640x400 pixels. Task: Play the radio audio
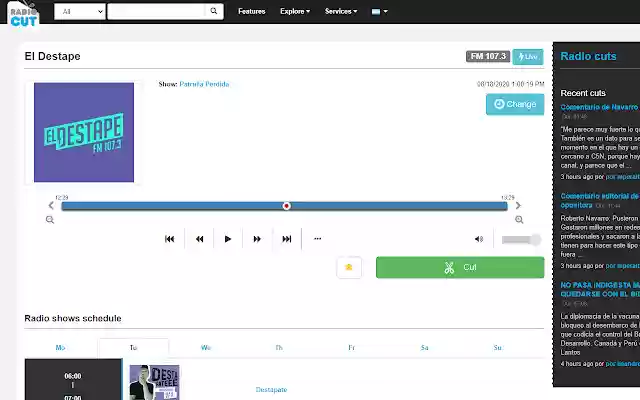228,239
